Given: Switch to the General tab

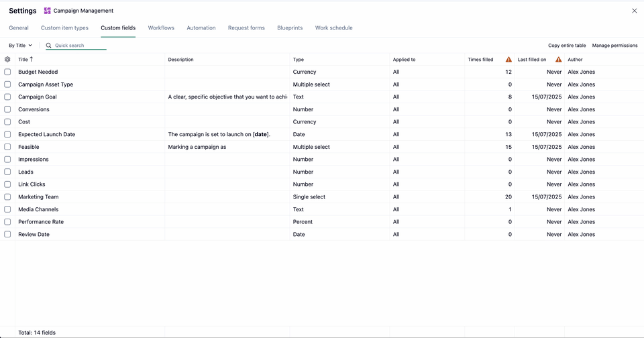Looking at the screenshot, I should click(19, 28).
